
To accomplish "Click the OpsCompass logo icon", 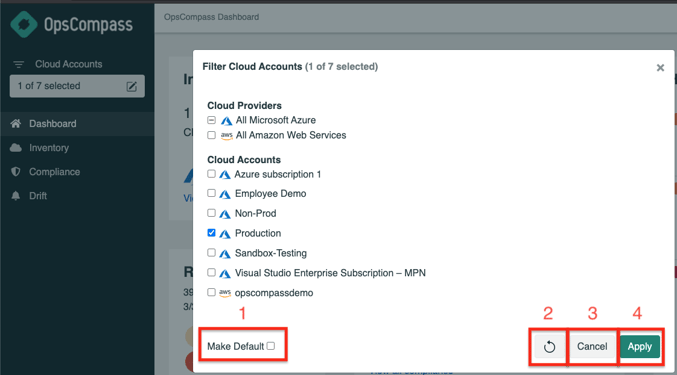I will 24,24.
